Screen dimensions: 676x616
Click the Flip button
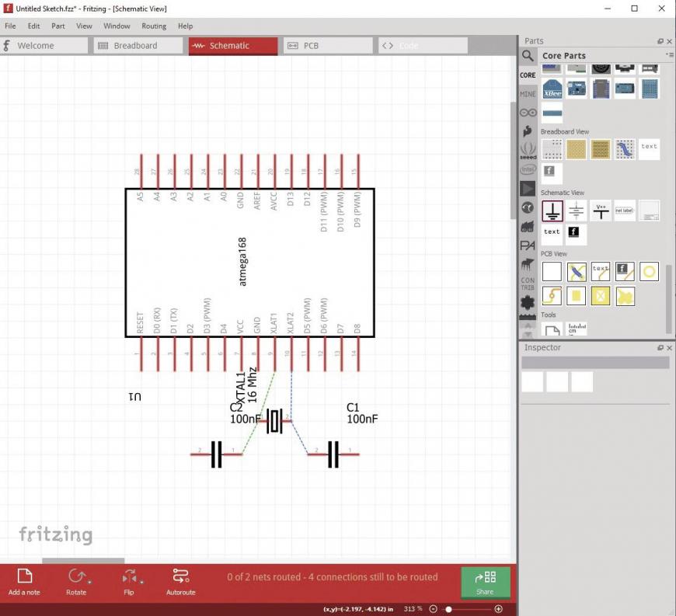pos(129,583)
